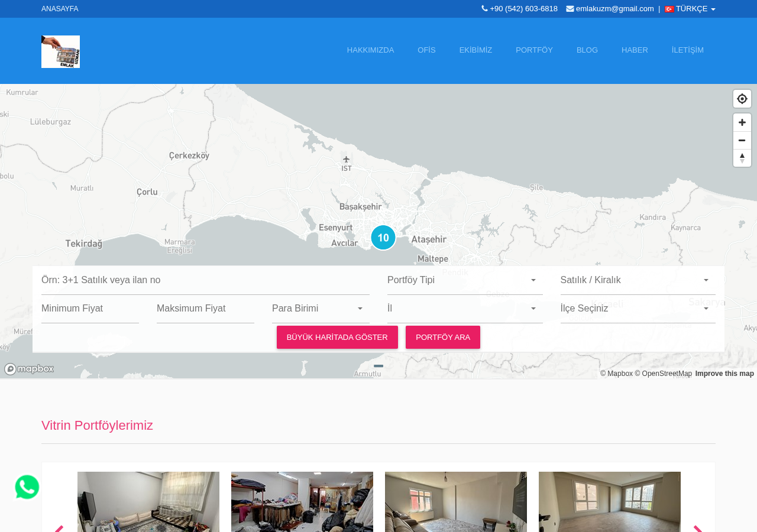Viewport: 757px width, 532px height.
Task: Open the İl province dropdown
Action: [x=465, y=309]
